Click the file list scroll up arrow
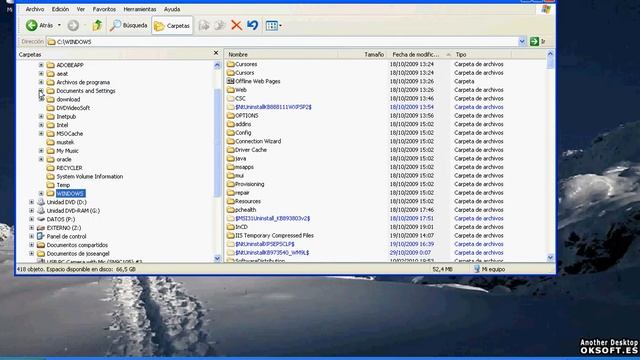640x360 pixels. click(550, 53)
